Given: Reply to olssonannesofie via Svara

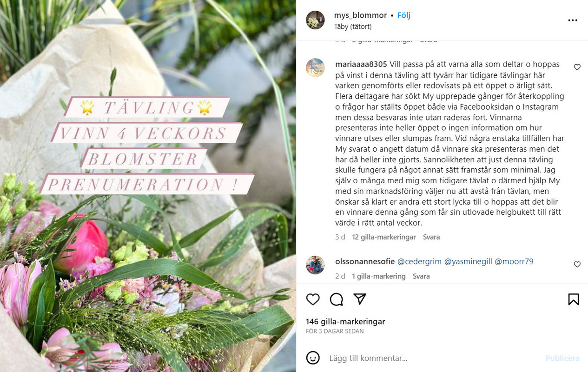Looking at the screenshot, I should click(421, 276).
